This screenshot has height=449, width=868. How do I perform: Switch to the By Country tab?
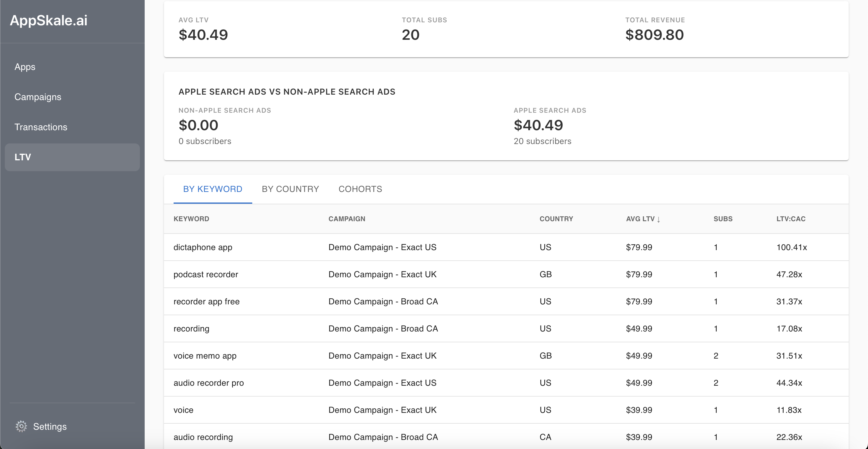click(290, 189)
